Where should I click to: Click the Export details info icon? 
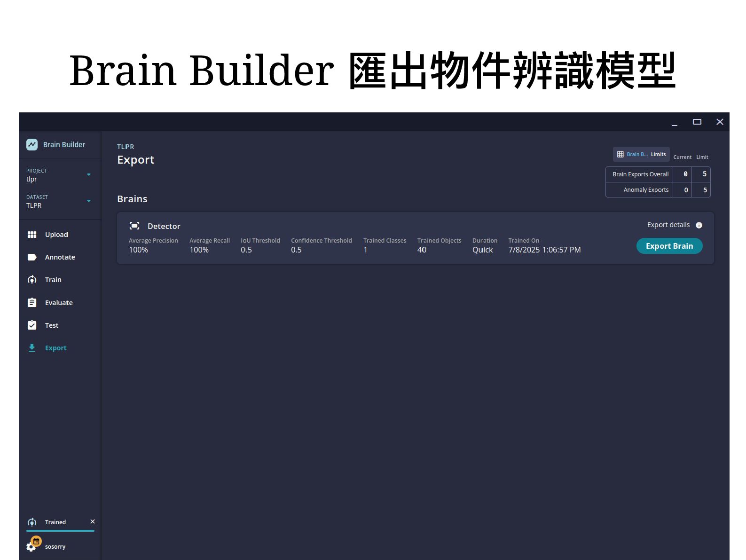click(699, 225)
